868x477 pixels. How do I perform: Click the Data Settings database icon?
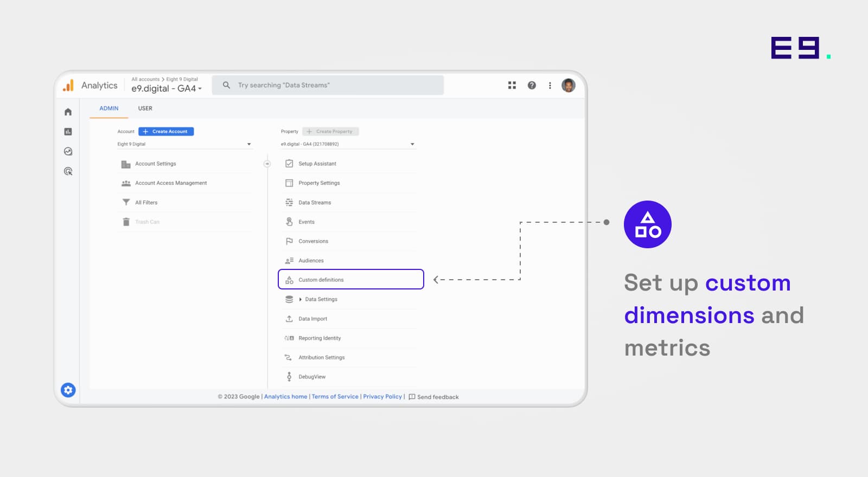(289, 299)
